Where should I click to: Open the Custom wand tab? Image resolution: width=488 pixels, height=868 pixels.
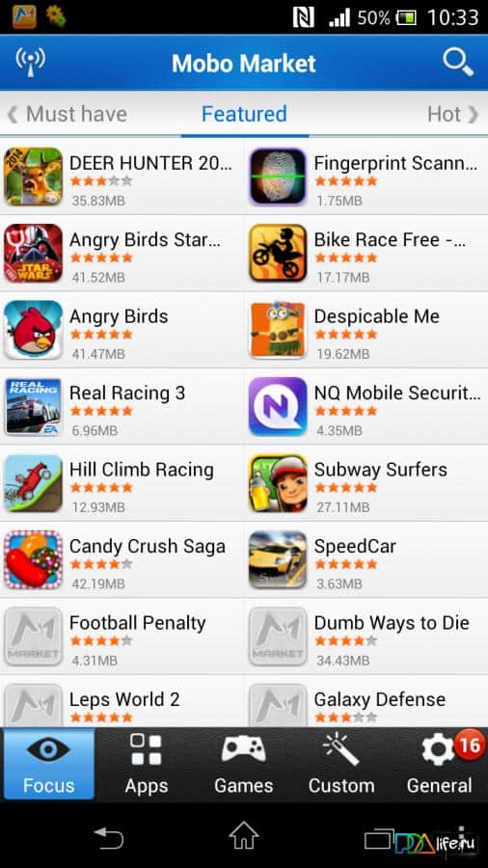click(x=341, y=764)
